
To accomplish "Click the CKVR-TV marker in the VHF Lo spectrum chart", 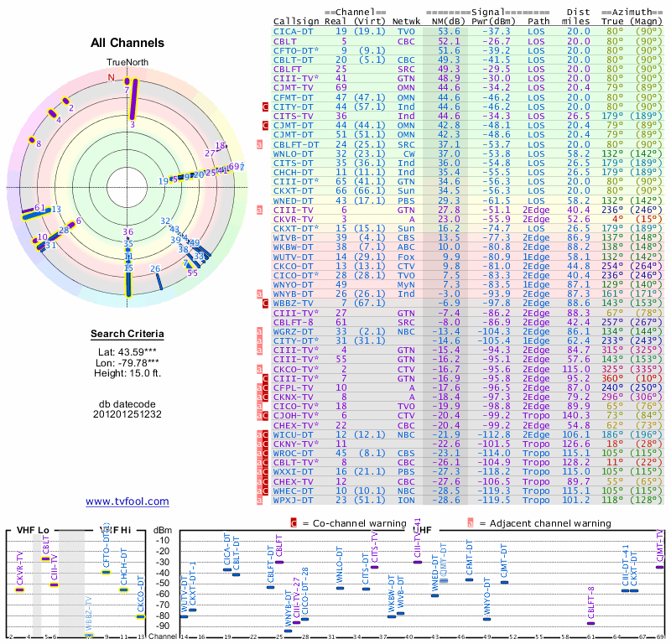I will pos(19,590).
